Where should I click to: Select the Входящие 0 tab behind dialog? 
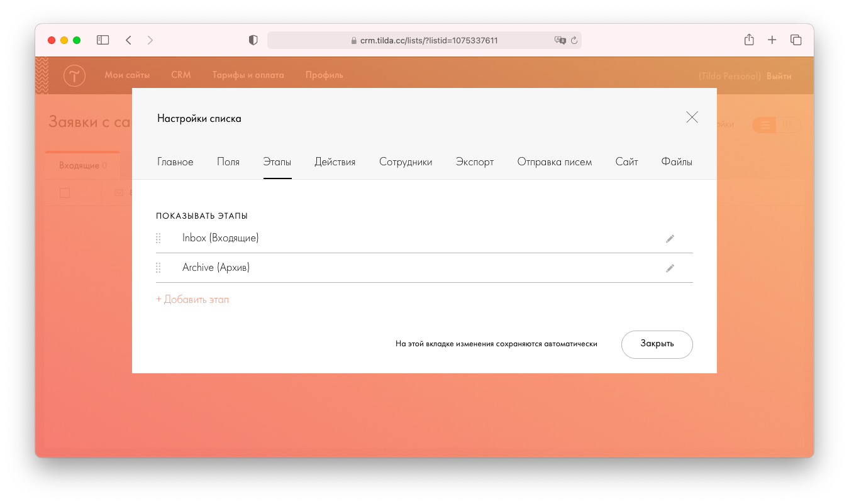(83, 166)
